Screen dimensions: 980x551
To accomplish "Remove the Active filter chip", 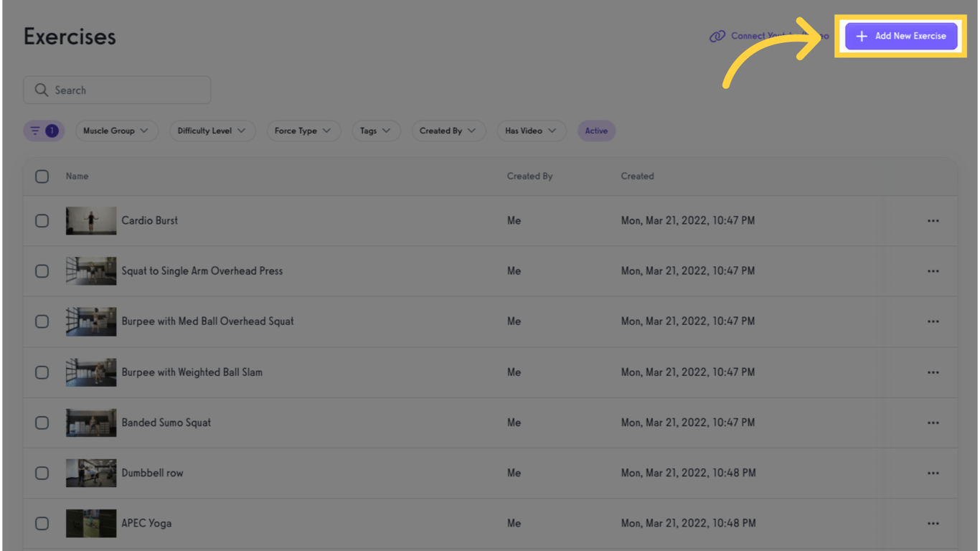I will pyautogui.click(x=596, y=131).
